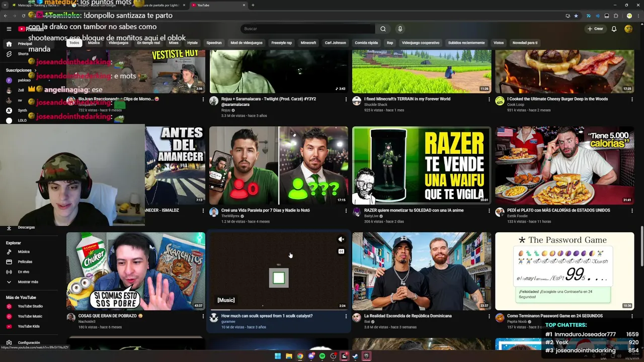644x362 pixels.
Task: Select the Novedad para ti chip
Action: (x=525, y=43)
